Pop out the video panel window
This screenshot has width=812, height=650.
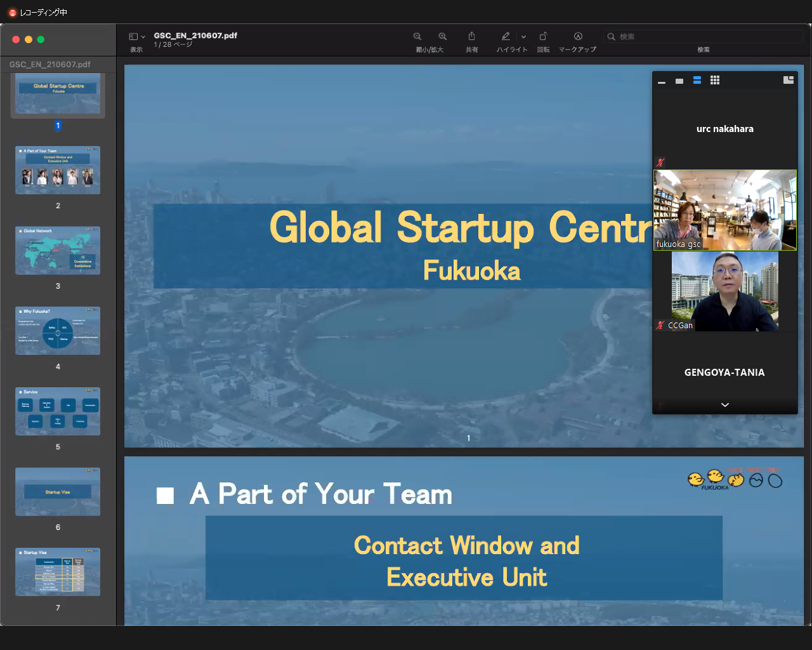pyautogui.click(x=789, y=80)
